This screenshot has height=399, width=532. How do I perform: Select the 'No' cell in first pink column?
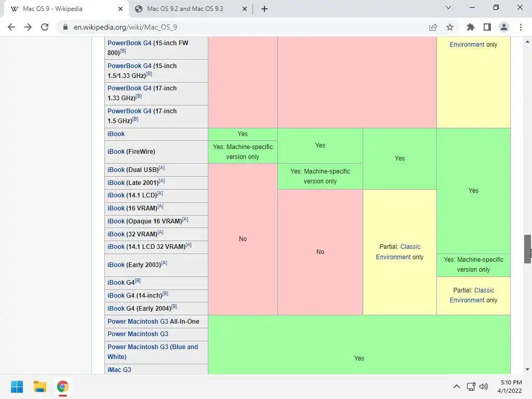click(243, 239)
